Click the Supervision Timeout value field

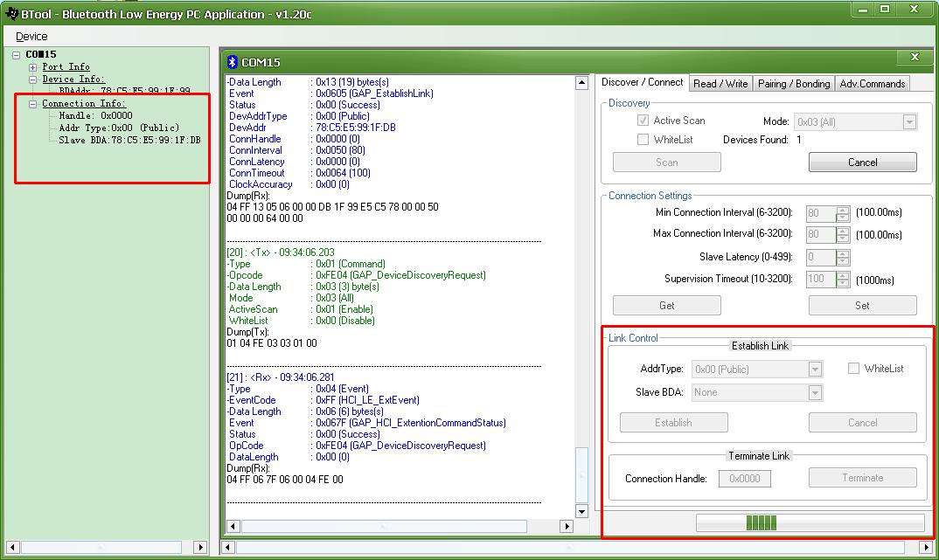click(820, 279)
